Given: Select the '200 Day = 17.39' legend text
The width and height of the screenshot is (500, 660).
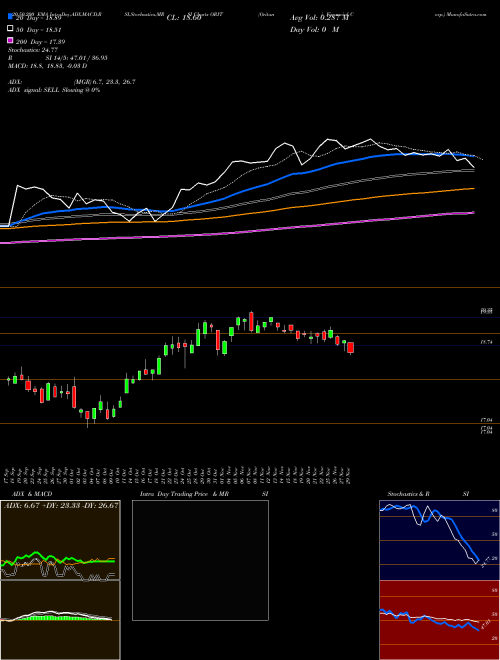Looking at the screenshot, I should click(40, 42).
